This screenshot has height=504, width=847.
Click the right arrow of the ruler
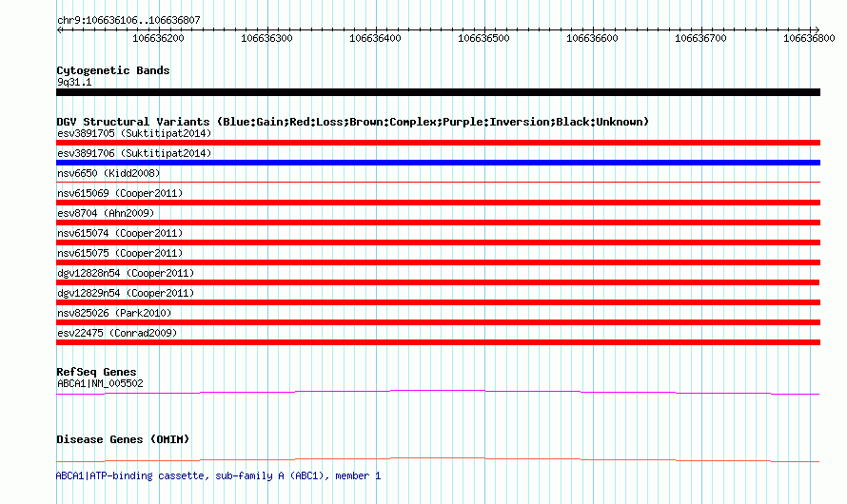817,29
